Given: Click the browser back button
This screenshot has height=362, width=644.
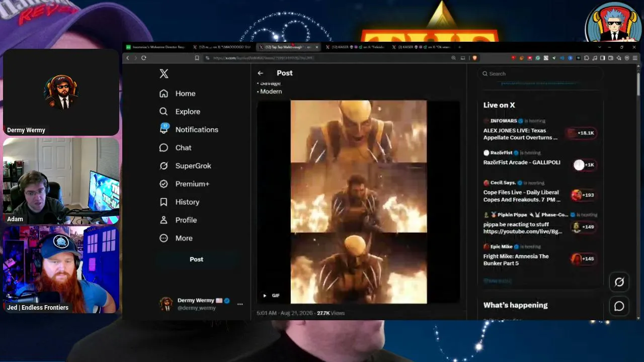Looking at the screenshot, I should point(128,58).
